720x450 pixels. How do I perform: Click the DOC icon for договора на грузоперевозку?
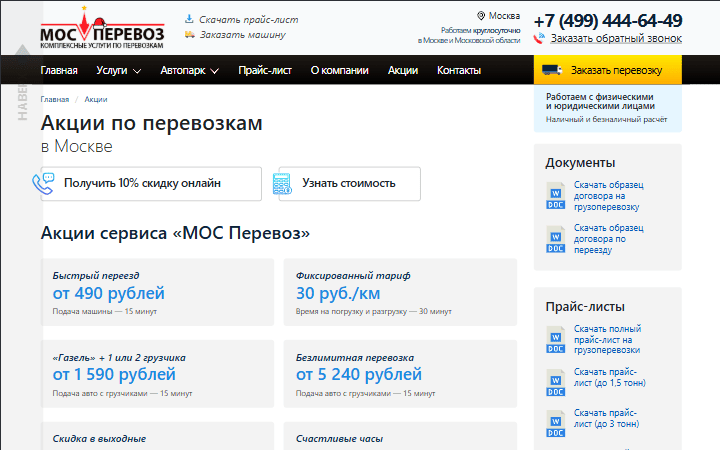[x=555, y=196]
